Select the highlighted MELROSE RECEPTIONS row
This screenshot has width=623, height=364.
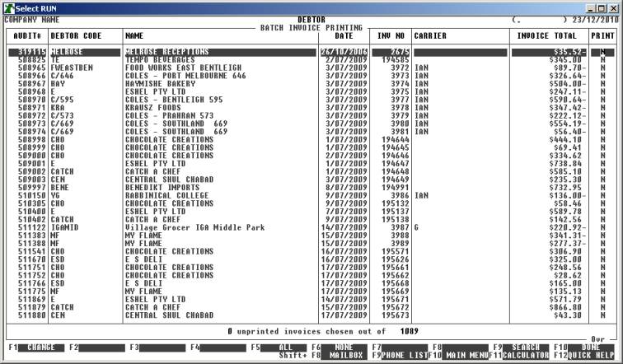(311, 52)
